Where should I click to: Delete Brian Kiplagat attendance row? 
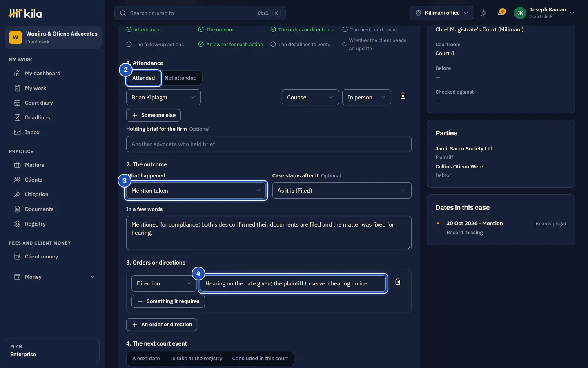click(403, 96)
